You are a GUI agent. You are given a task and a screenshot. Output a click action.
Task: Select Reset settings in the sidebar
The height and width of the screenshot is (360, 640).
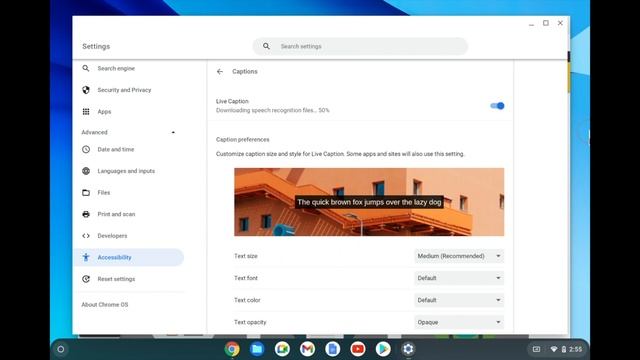[128, 279]
